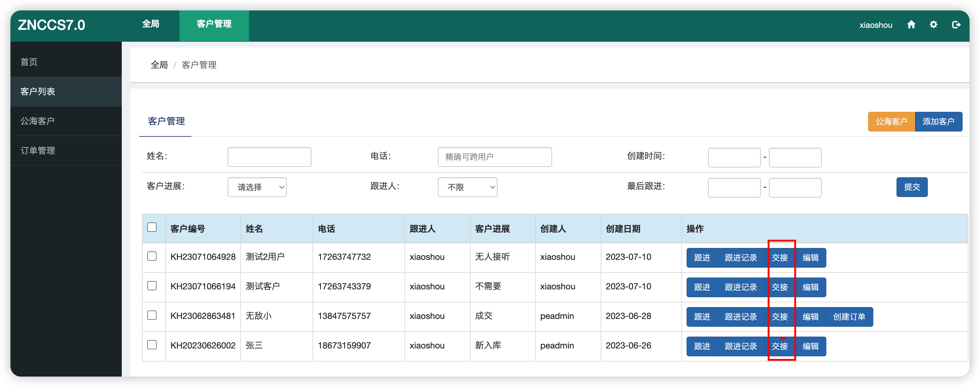This screenshot has width=980, height=387.
Task: Switch to the 全局 top tab
Action: [x=151, y=24]
